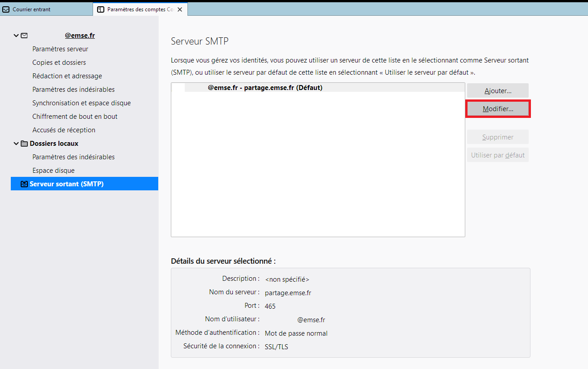Select Espace disque under Dossiers locaux
This screenshot has width=588, height=369.
(53, 171)
